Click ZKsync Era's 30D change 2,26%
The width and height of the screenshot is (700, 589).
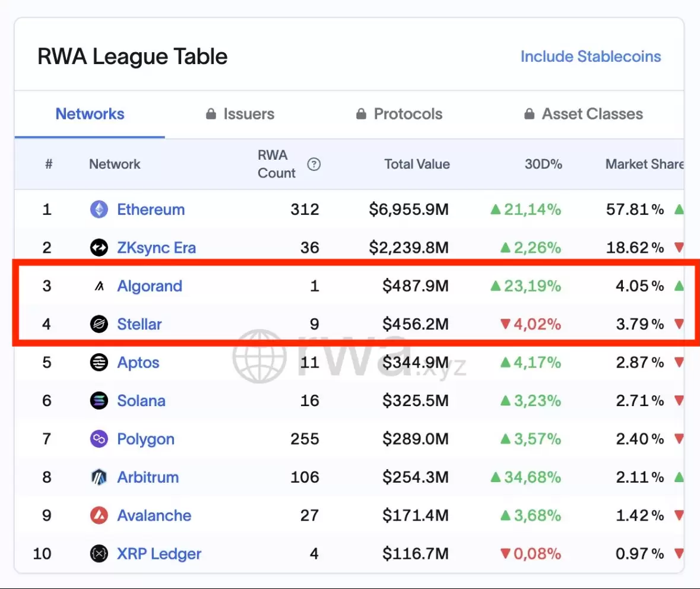tap(530, 248)
